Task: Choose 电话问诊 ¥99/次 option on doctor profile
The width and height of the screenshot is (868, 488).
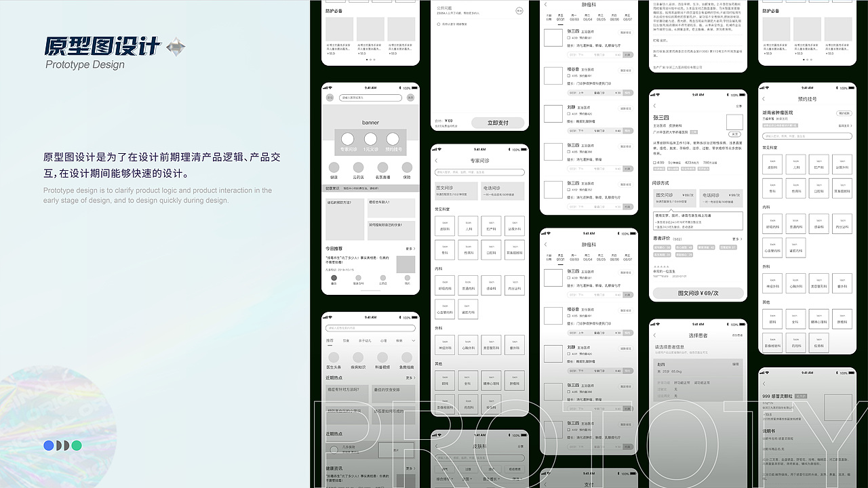Action: coord(721,197)
